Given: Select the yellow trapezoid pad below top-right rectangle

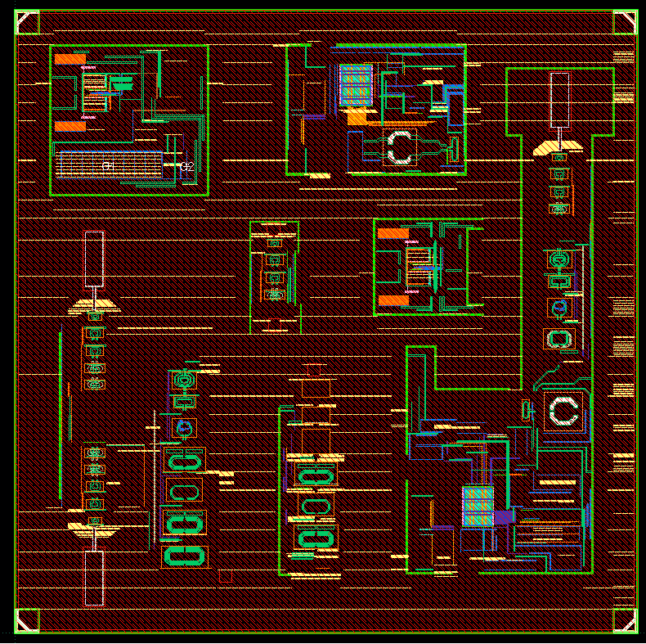Looking at the screenshot, I should (x=559, y=147).
